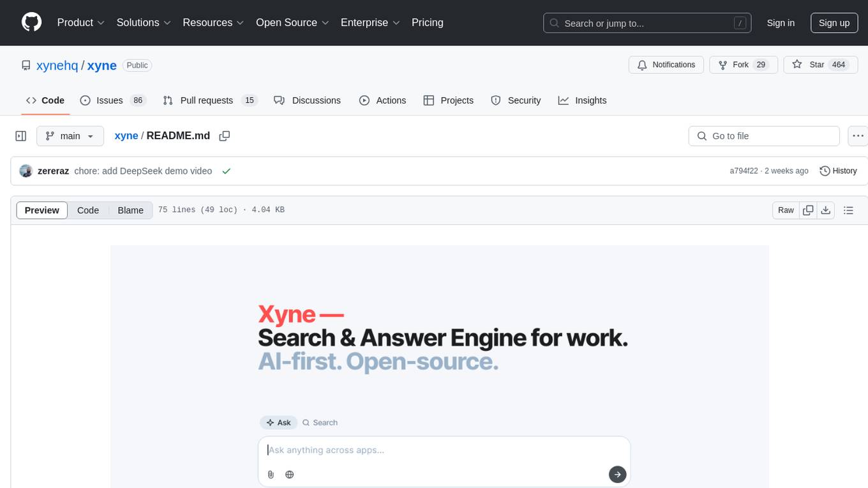The image size is (868, 488).
Task: Copy raw file contents
Action: (808, 210)
